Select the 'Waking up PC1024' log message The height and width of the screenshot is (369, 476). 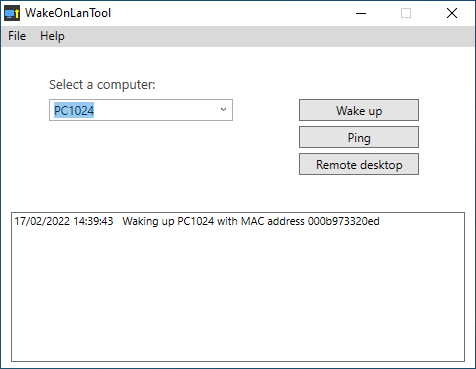coord(251,221)
